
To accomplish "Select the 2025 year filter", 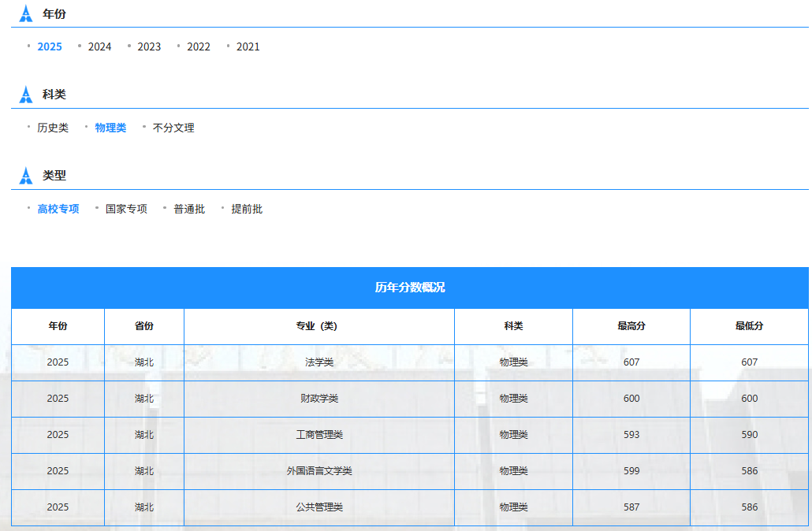I will [50, 46].
